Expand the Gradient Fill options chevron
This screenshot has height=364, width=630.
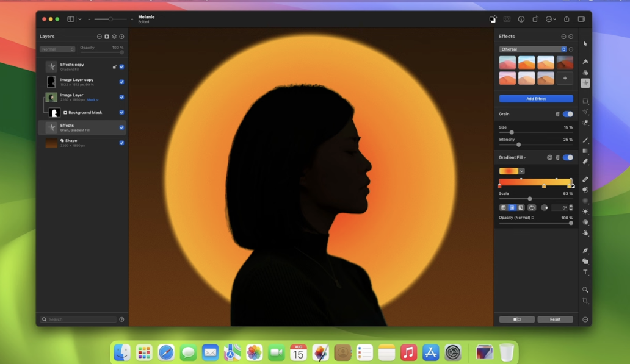tap(525, 158)
